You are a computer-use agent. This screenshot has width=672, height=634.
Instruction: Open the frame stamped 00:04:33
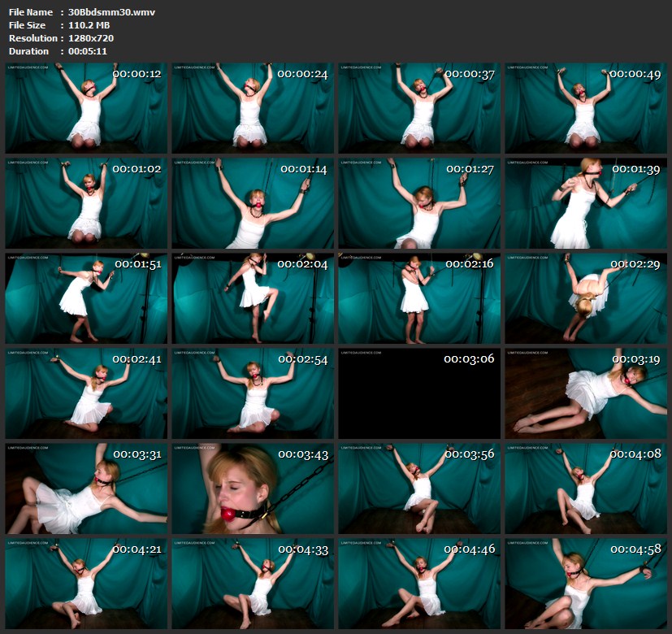point(253,584)
